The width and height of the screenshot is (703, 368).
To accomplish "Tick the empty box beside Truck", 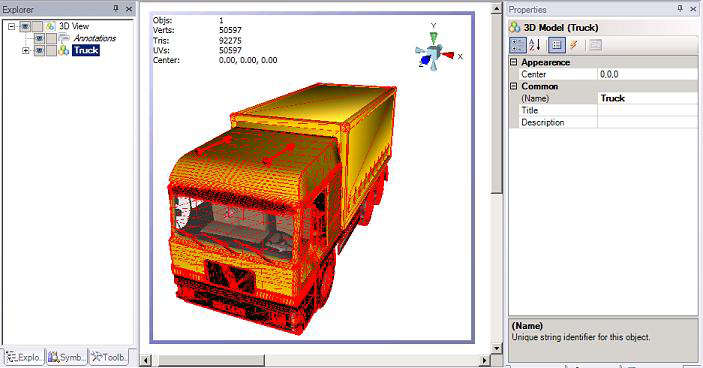I will (x=51, y=50).
